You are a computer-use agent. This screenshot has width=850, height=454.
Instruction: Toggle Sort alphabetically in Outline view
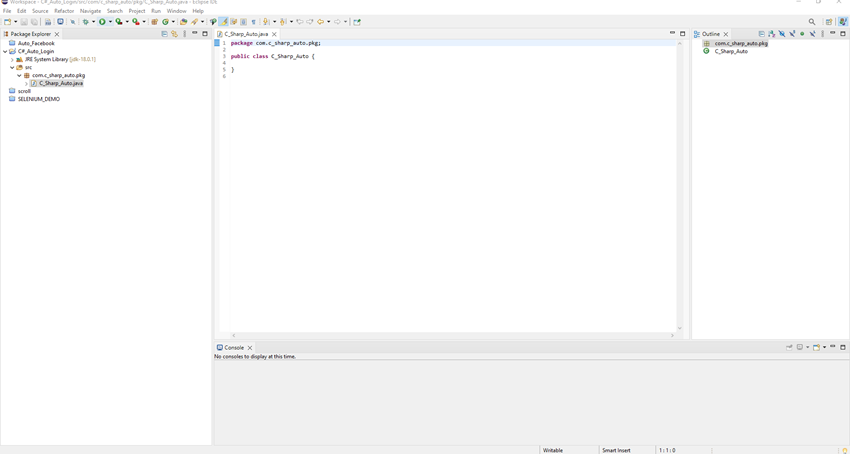[x=771, y=34]
